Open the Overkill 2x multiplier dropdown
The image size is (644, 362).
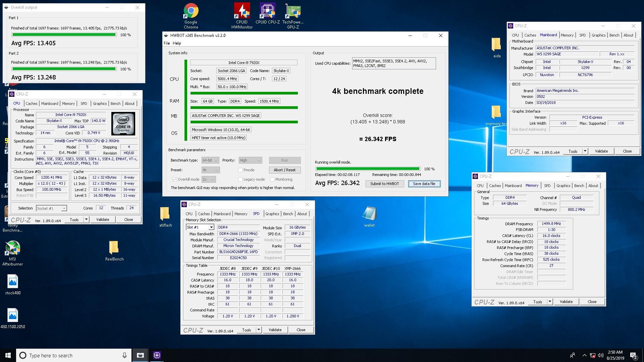coord(208,180)
